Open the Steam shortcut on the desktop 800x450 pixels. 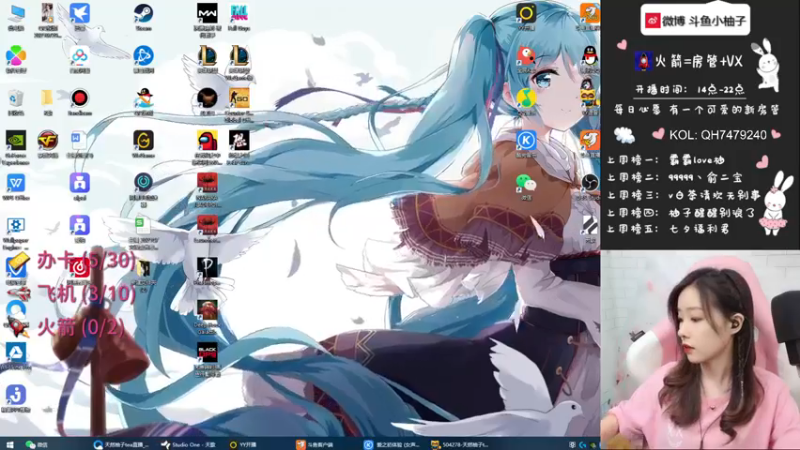(143, 14)
